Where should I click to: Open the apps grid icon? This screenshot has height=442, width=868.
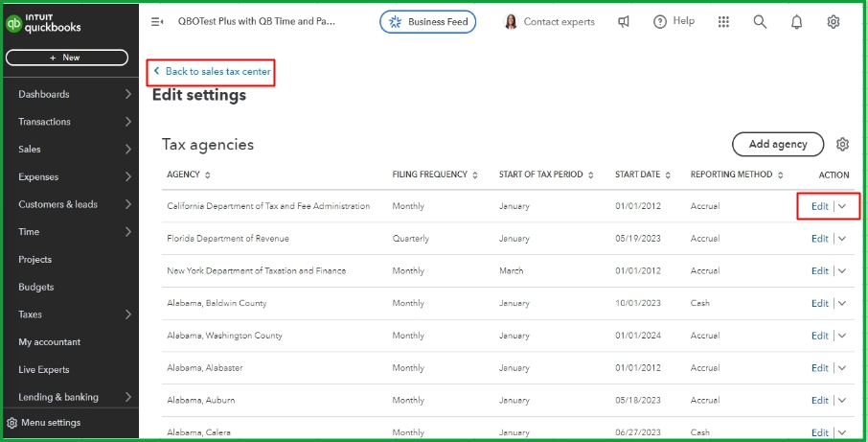pyautogui.click(x=723, y=22)
